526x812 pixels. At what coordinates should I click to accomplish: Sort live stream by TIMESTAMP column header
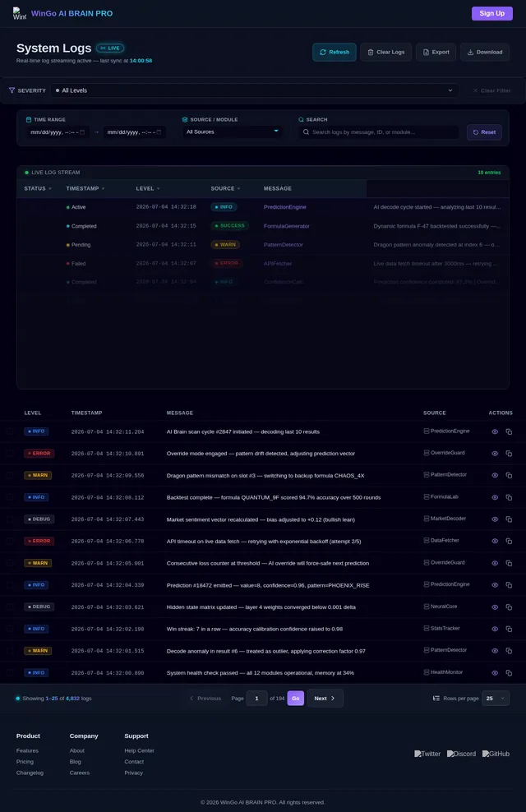click(85, 188)
